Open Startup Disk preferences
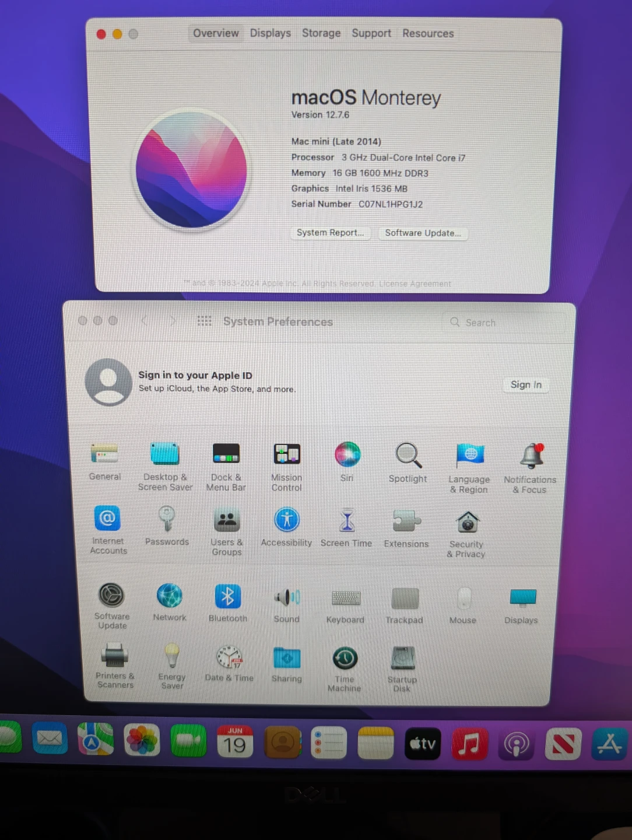Image resolution: width=632 pixels, height=840 pixels. click(402, 659)
